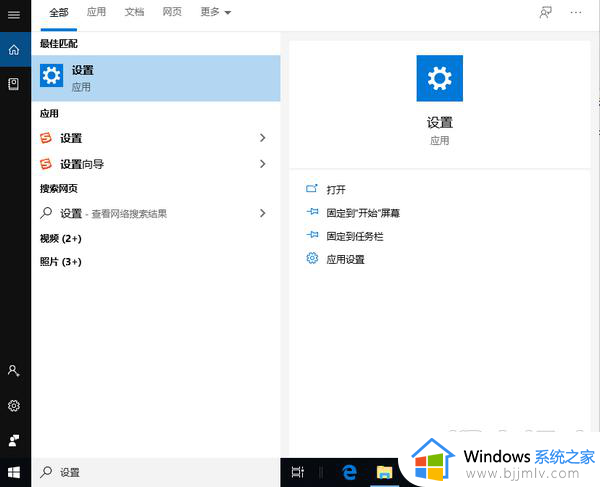The width and height of the screenshot is (600, 487).
Task: Click the hamburger menu icon
Action: tap(14, 14)
